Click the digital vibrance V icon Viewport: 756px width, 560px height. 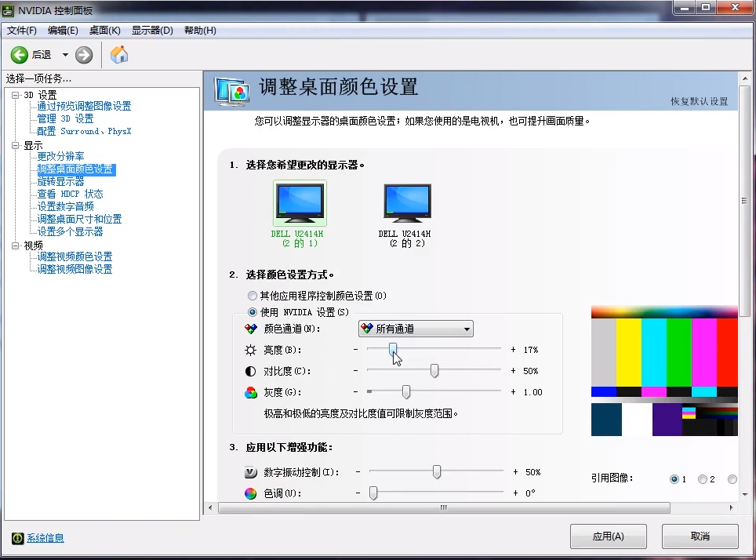coord(251,472)
